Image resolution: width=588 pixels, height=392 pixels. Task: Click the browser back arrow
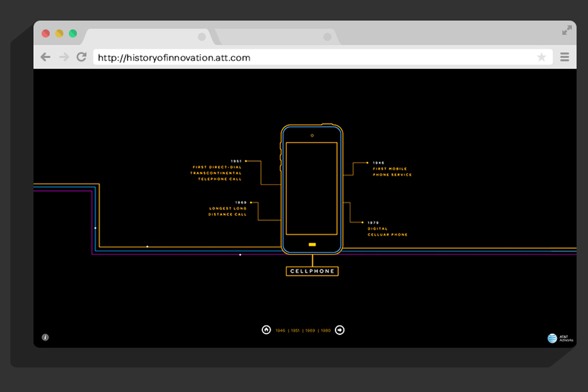pos(45,57)
